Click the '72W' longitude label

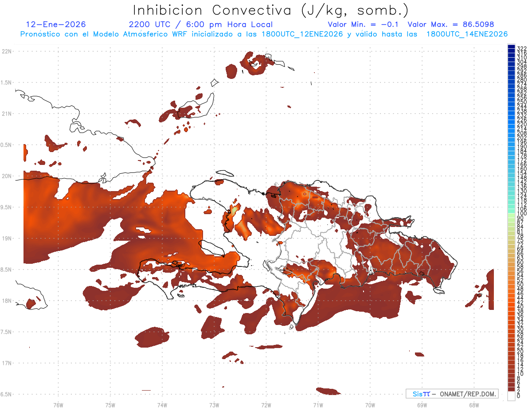266,405
